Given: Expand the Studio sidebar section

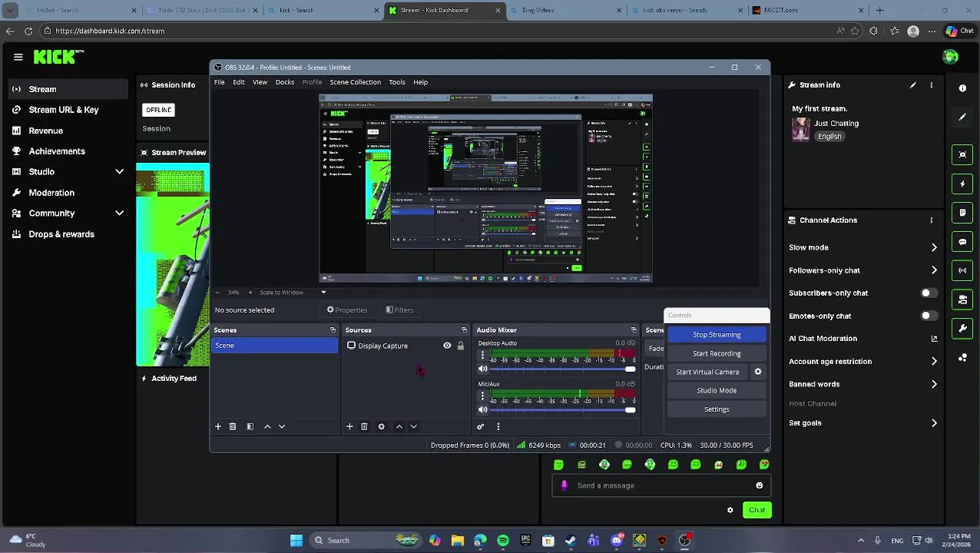Looking at the screenshot, I should point(119,172).
